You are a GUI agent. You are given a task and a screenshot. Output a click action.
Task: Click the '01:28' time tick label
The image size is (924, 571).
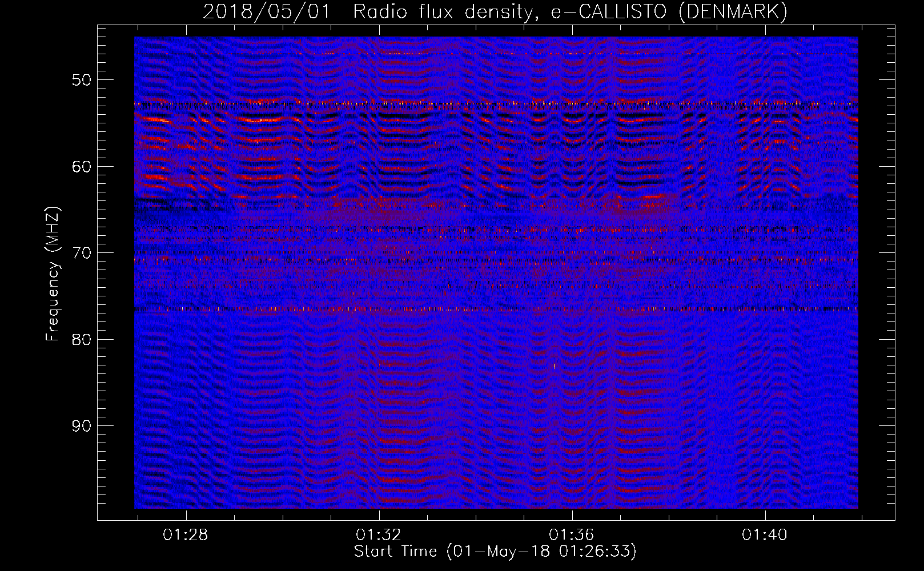[186, 535]
